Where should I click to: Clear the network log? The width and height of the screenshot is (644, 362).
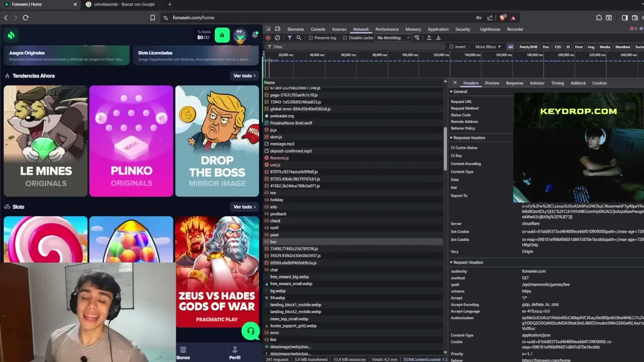(x=277, y=38)
